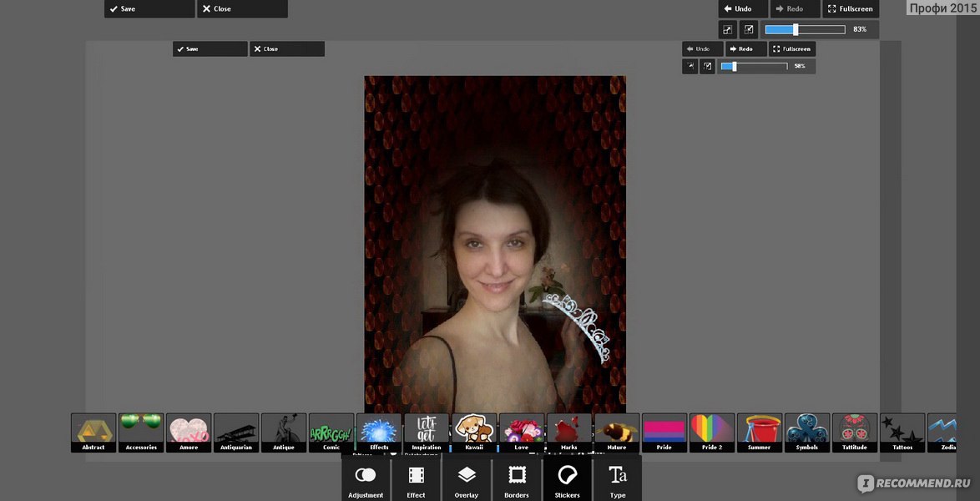Open the Summer bucket sticker pack
The width and height of the screenshot is (980, 501).
pyautogui.click(x=760, y=433)
